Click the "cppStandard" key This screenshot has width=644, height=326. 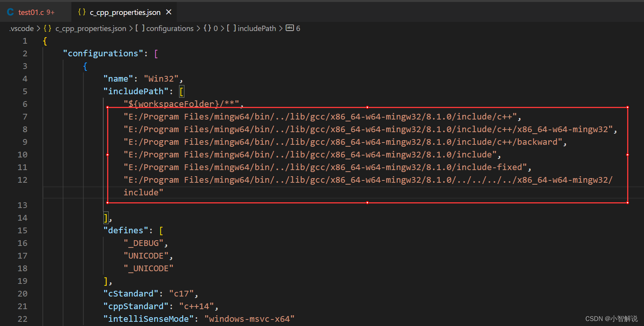(x=136, y=306)
